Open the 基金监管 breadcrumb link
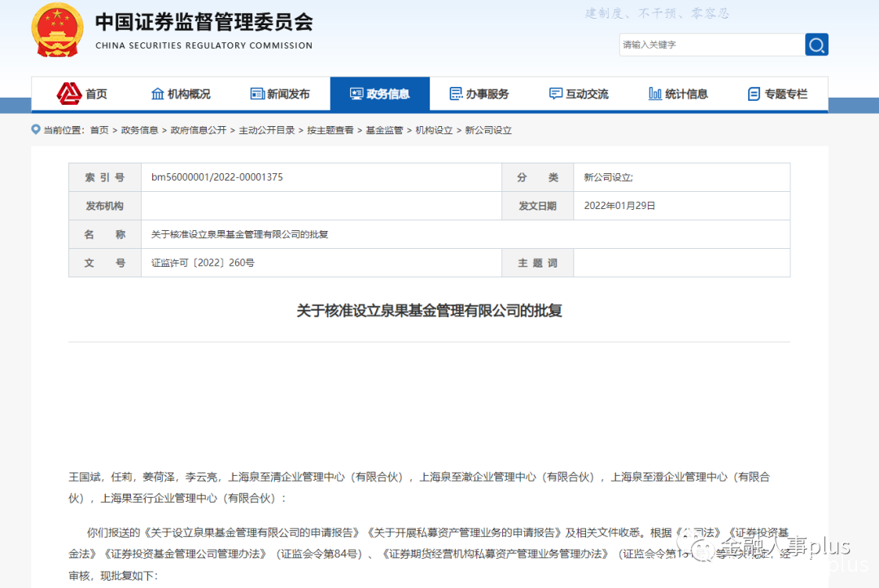This screenshot has height=588, width=879. (384, 130)
